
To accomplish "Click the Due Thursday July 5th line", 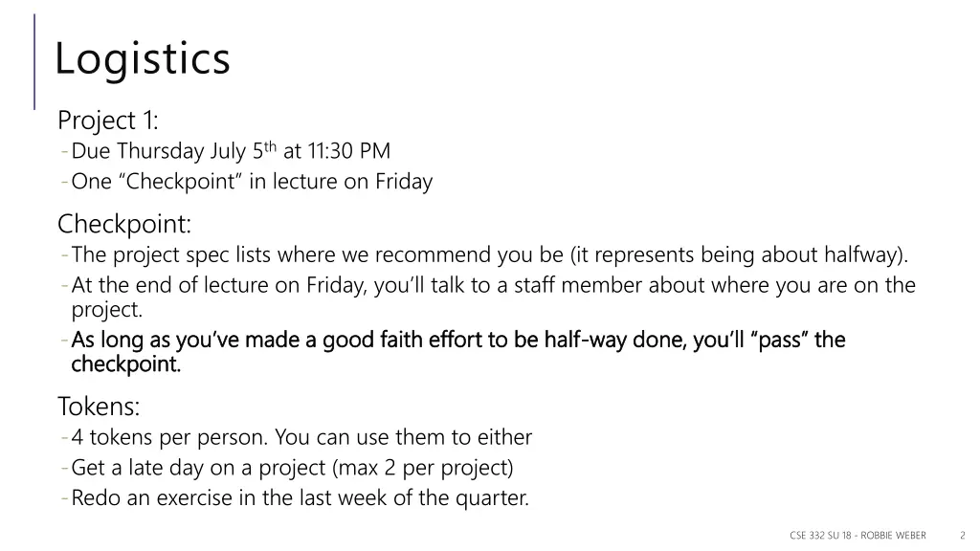I will [231, 151].
